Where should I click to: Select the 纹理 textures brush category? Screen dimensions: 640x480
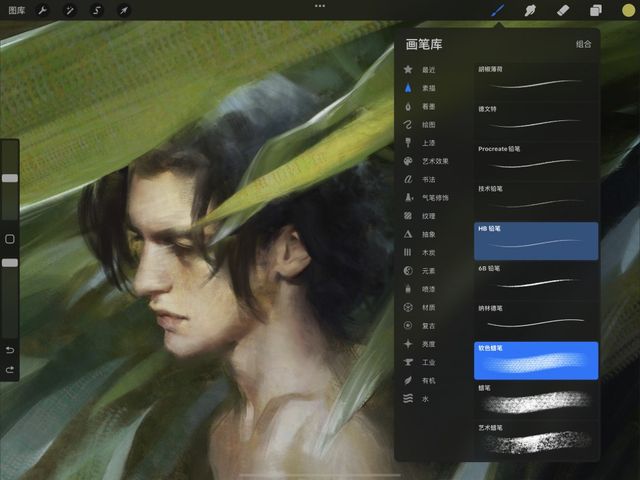click(420, 216)
